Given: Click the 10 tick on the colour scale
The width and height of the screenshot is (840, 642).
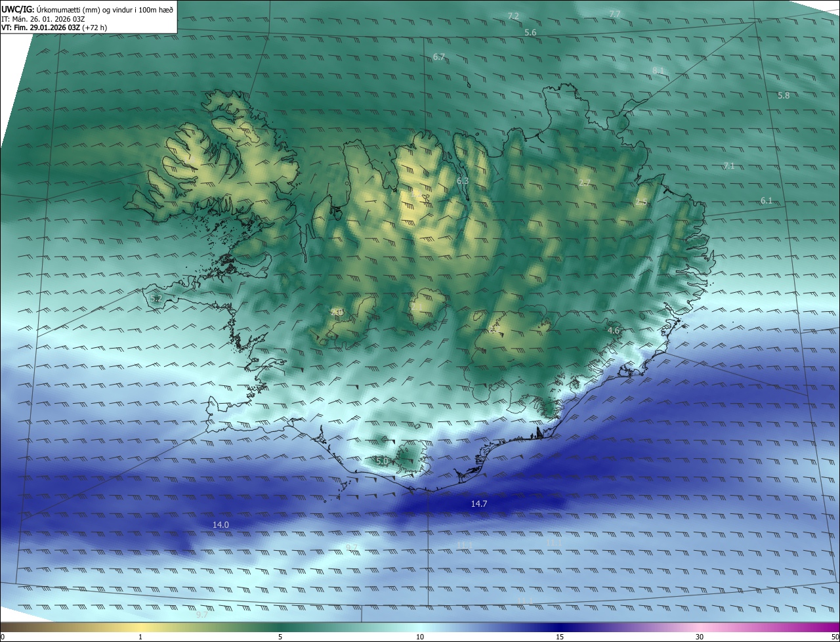Looking at the screenshot, I should point(420,637).
